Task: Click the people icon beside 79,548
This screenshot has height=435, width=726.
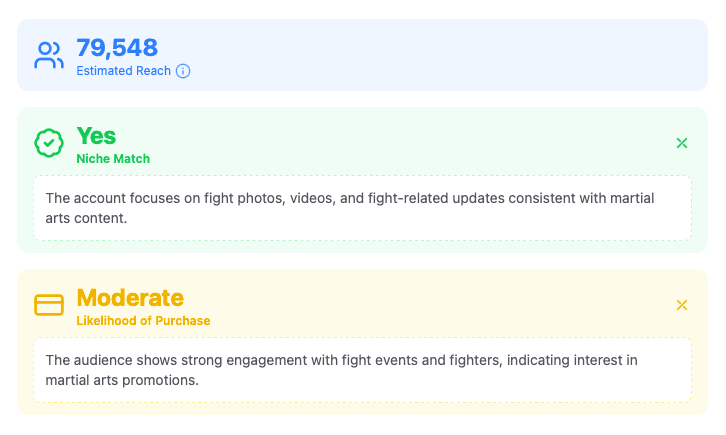Action: click(x=49, y=55)
